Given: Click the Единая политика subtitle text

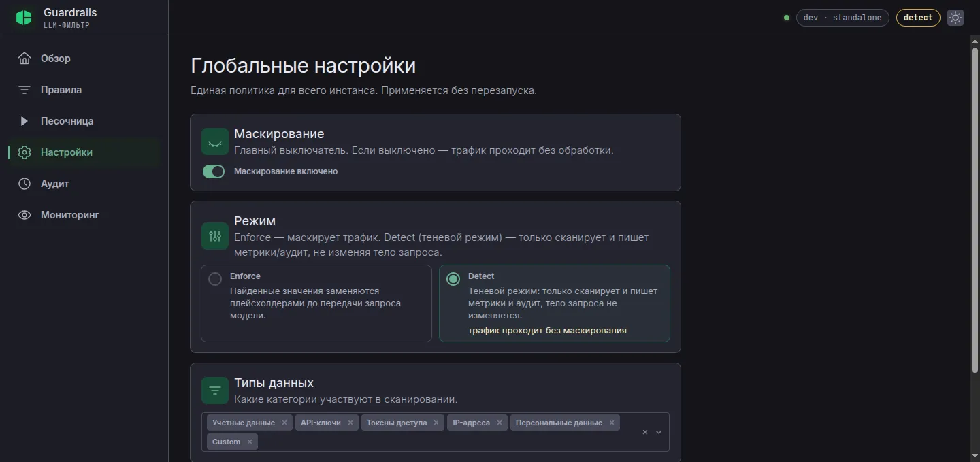Looking at the screenshot, I should (363, 90).
